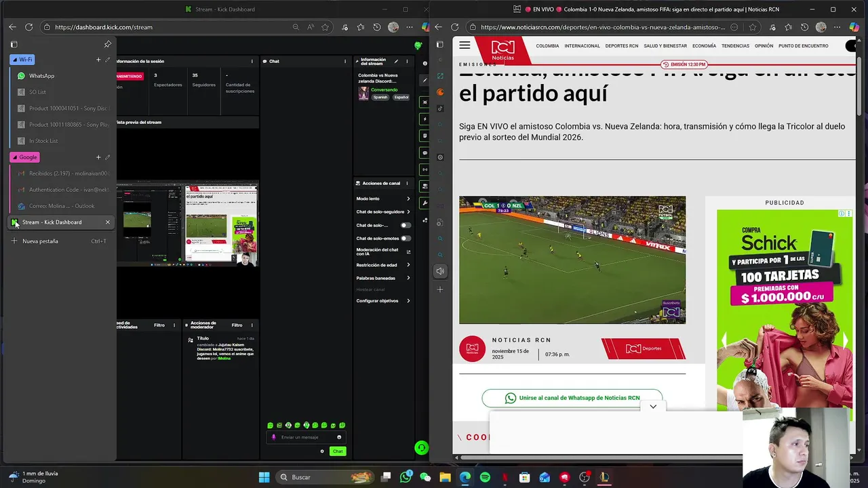This screenshot has width=868, height=488.
Task: Toggle the Chat de solo-... switch
Action: (x=405, y=225)
